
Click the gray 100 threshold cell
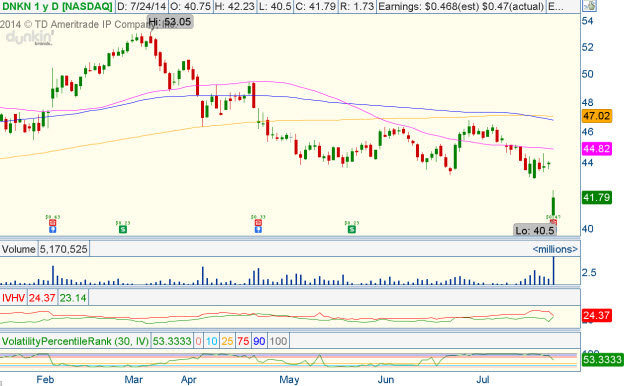[278, 341]
